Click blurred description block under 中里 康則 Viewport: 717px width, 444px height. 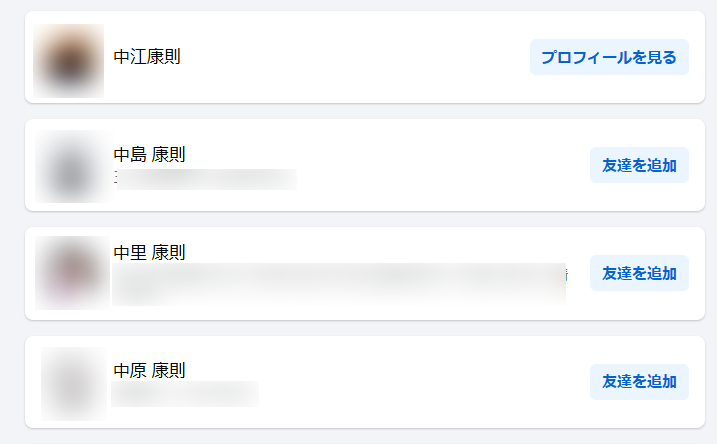click(x=339, y=284)
